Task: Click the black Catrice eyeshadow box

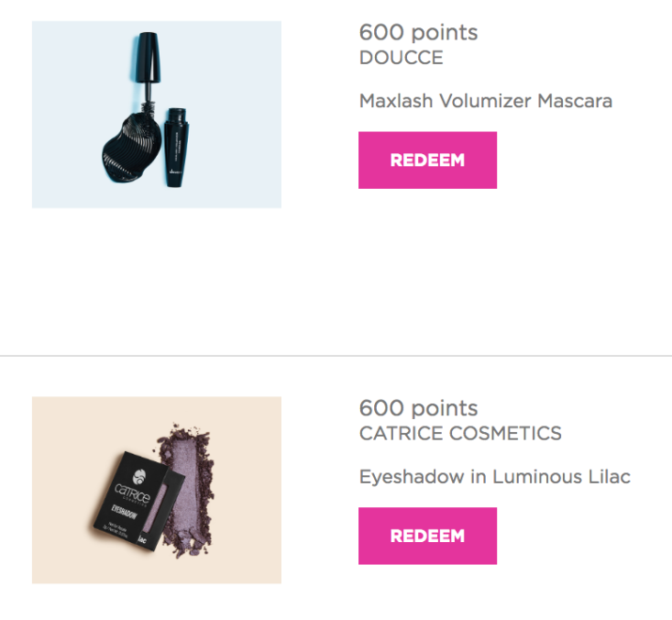Action: pyautogui.click(x=138, y=501)
